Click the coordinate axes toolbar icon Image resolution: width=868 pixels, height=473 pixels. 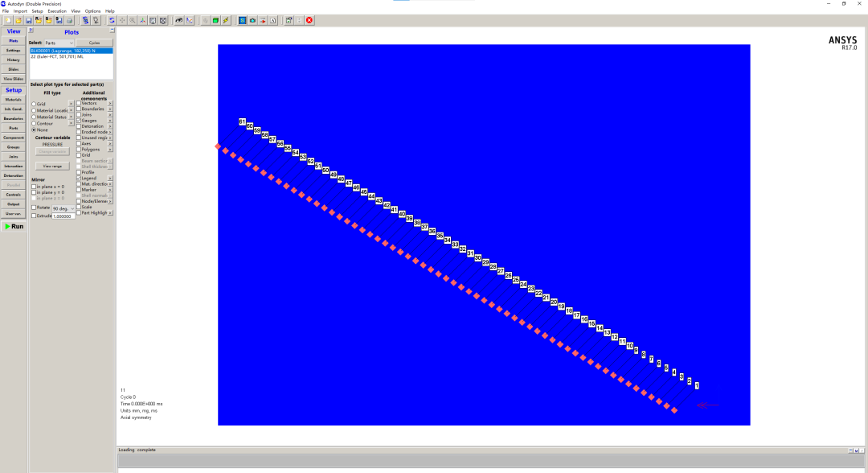(142, 20)
